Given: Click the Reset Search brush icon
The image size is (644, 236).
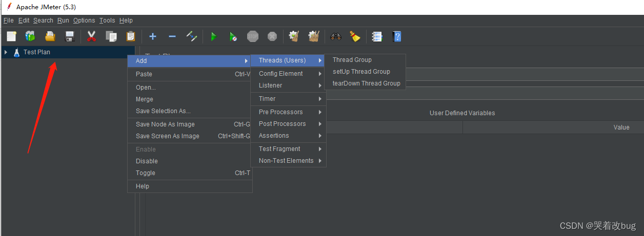Looking at the screenshot, I should 355,36.
